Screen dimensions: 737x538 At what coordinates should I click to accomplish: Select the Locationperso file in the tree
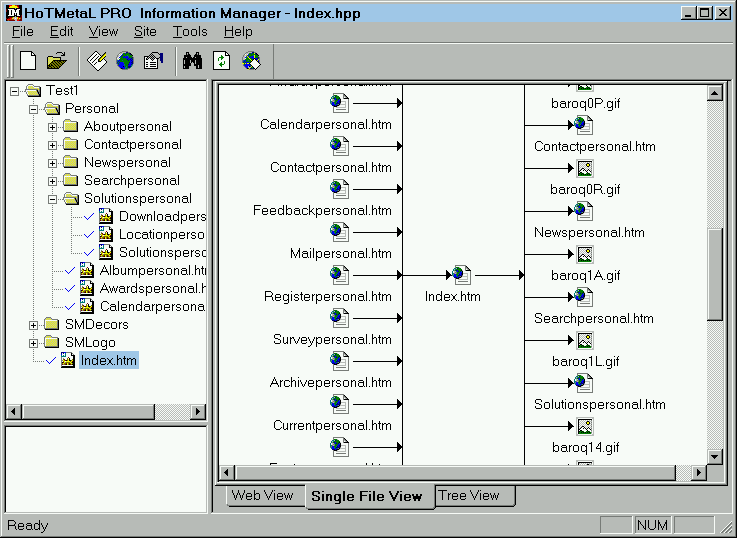click(x=162, y=234)
